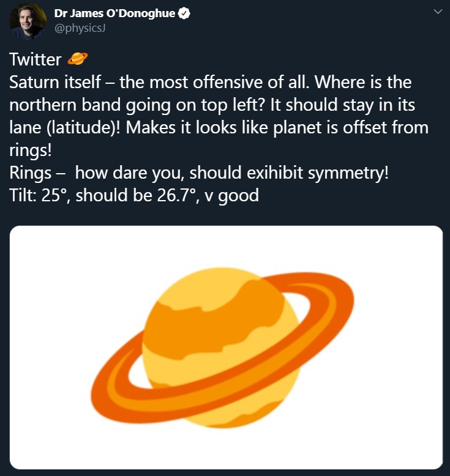The height and width of the screenshot is (476, 450).
Task: Click the word "Twitter" in the tweet
Action: (x=36, y=59)
